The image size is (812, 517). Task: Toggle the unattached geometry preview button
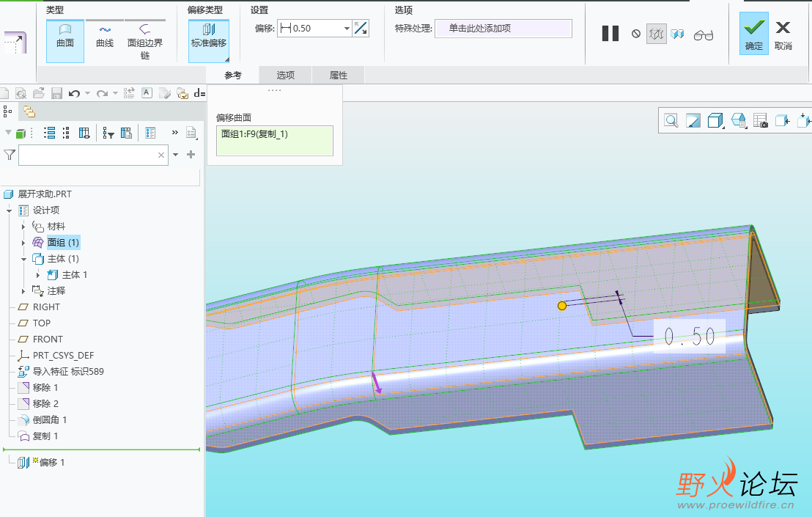[x=656, y=34]
